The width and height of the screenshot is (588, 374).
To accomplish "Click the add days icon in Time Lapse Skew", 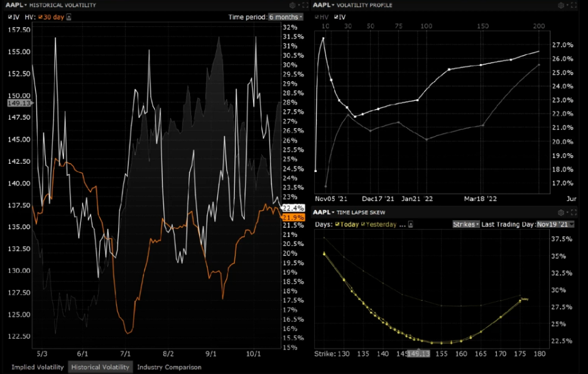I will tap(411, 224).
